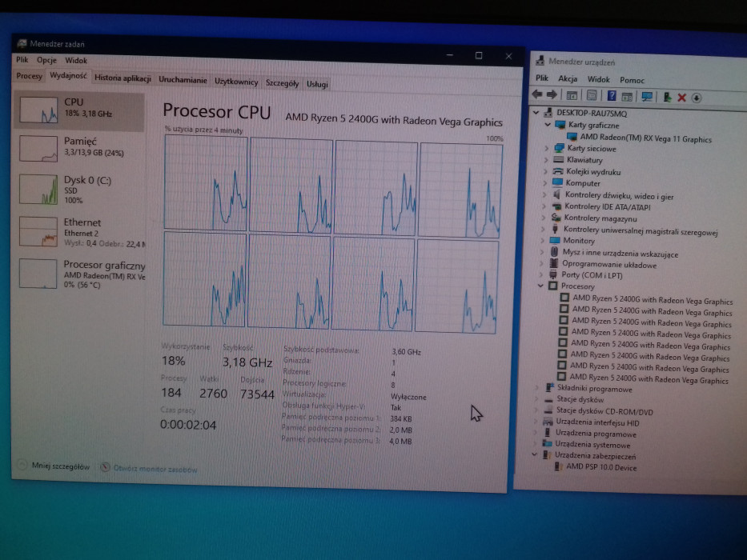Select Urządzenia interfejsu HID item
Screen dimensions: 747x560
pos(597,422)
